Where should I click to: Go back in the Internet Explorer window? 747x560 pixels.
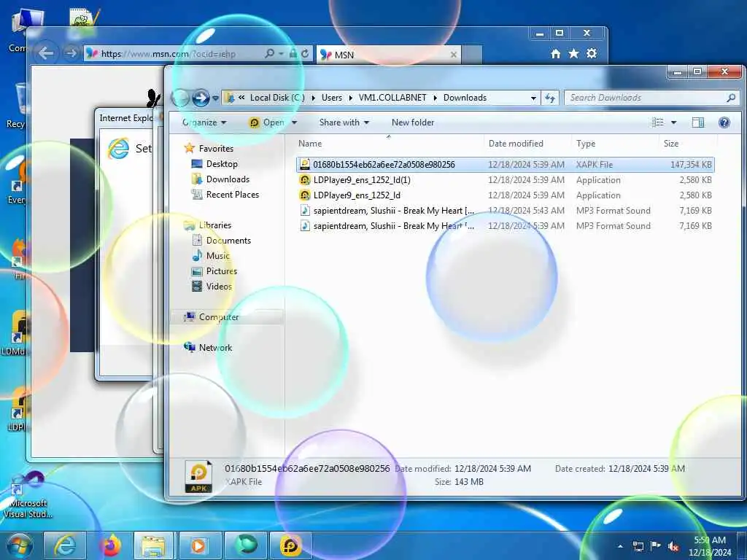(46, 53)
